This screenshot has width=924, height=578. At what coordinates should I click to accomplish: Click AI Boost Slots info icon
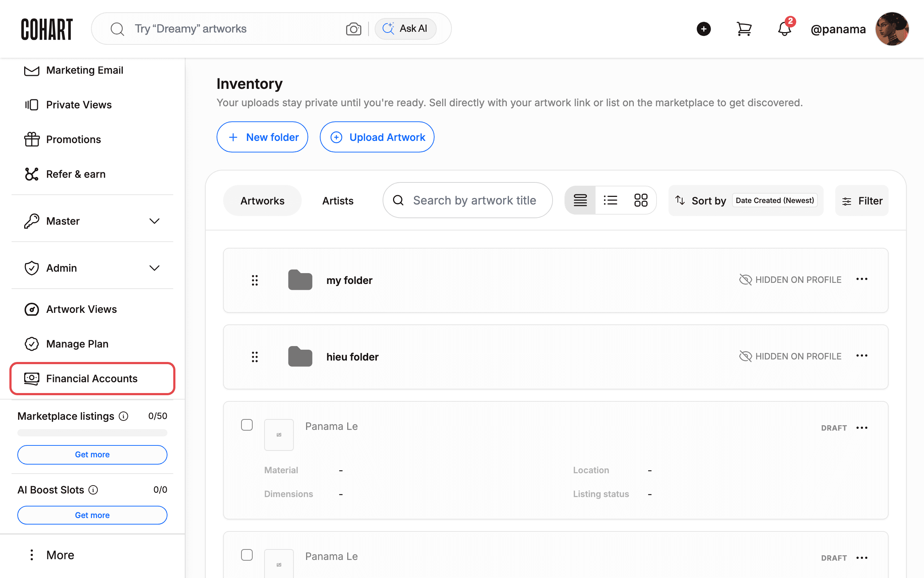pos(93,490)
